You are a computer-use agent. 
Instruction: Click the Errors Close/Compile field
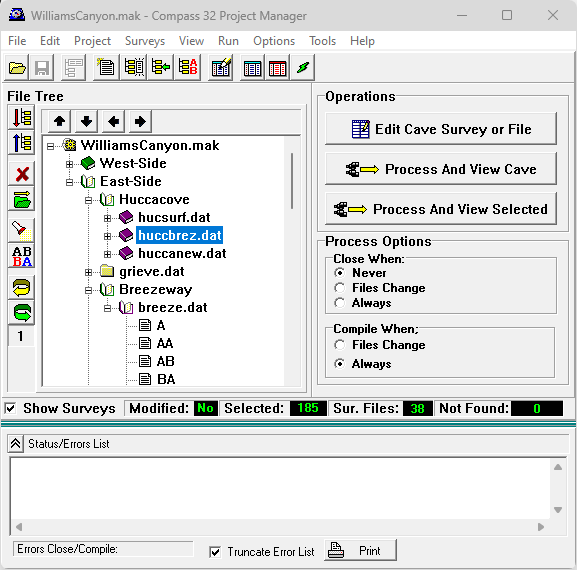(103, 549)
